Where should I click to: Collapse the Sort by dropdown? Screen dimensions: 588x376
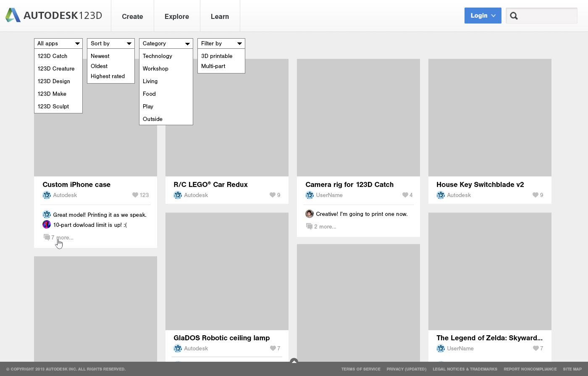pos(111,43)
